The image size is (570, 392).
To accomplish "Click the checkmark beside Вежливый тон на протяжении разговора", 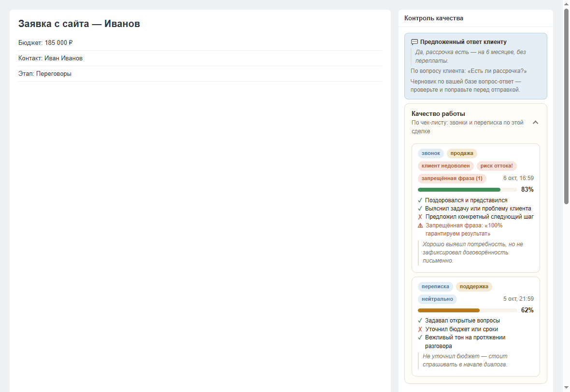I will click(420, 337).
